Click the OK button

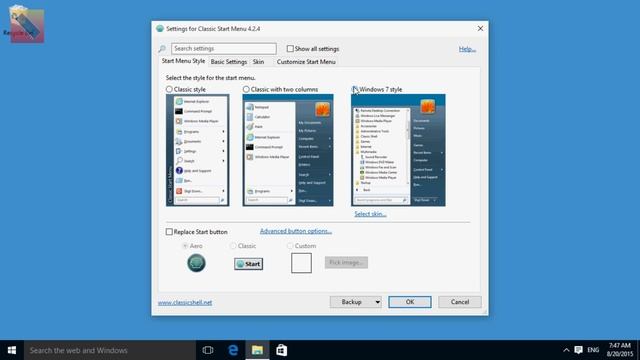(410, 302)
